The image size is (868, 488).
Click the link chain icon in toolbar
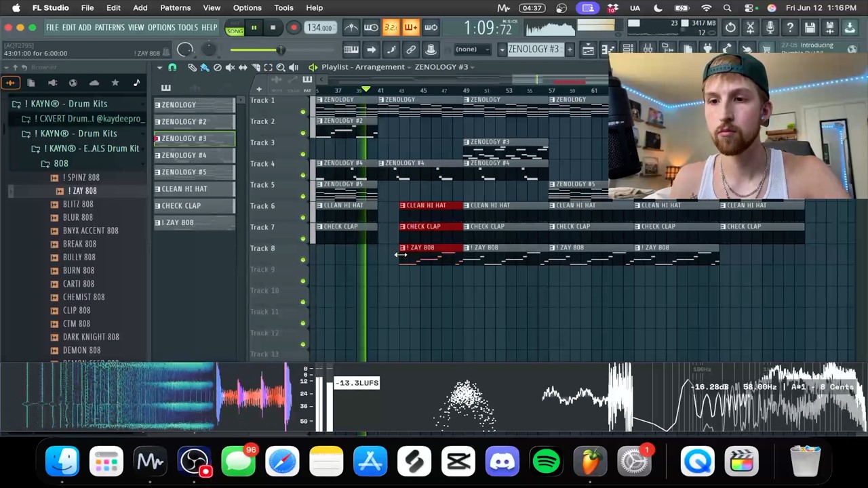pos(411,49)
